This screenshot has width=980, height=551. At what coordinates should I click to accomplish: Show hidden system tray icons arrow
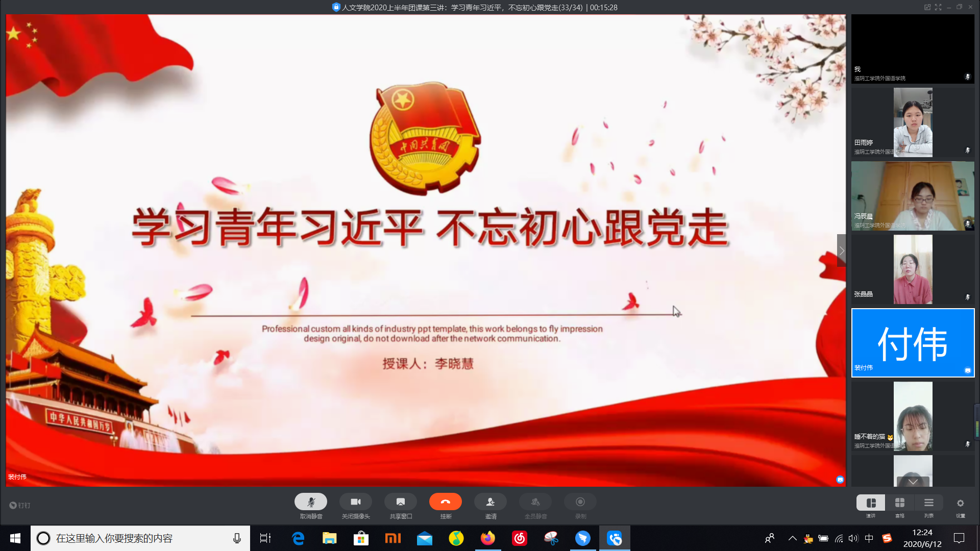[x=792, y=538]
